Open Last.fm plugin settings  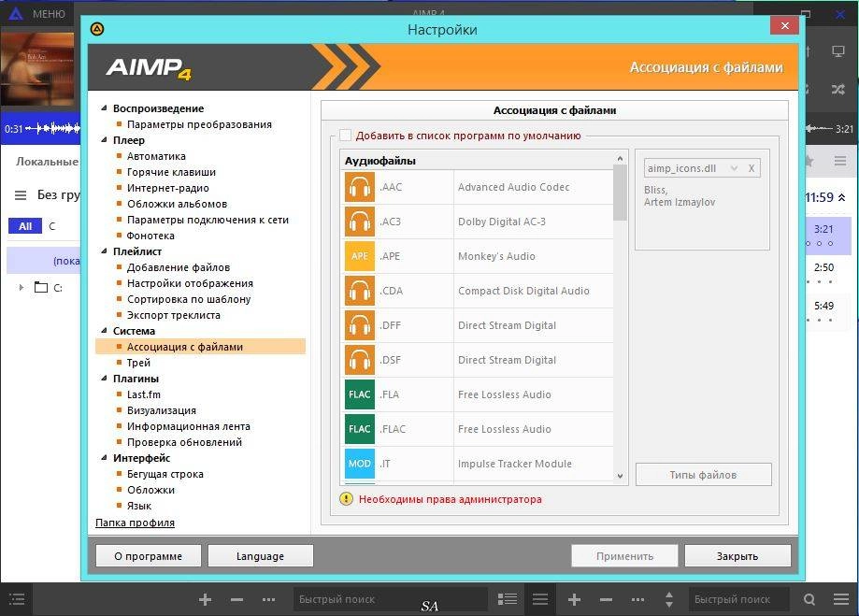[144, 394]
